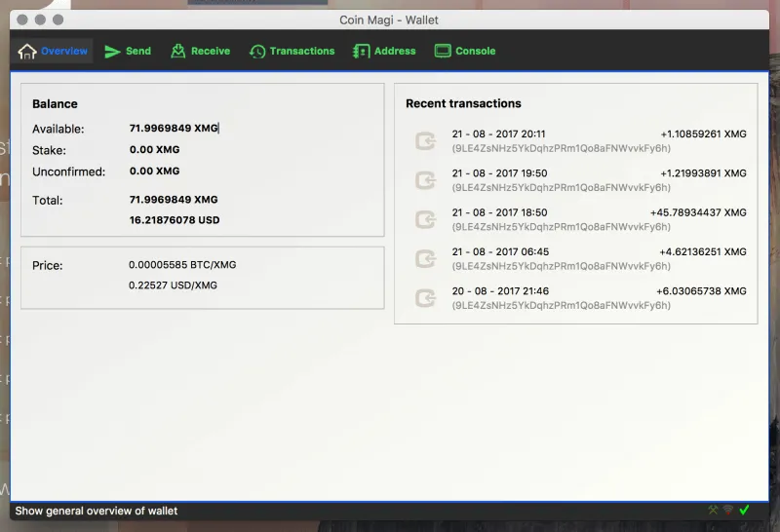
Task: Click the network connection status icon
Action: (x=727, y=510)
